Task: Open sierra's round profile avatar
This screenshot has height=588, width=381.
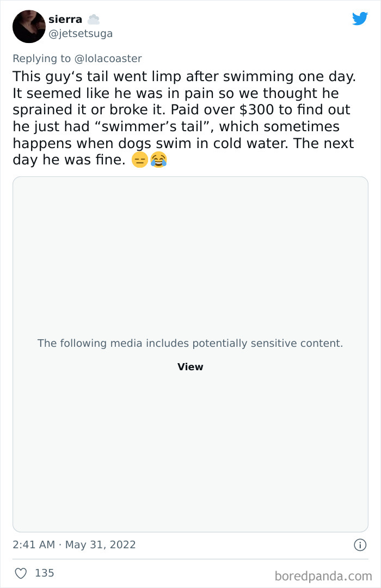Action: coord(29,27)
